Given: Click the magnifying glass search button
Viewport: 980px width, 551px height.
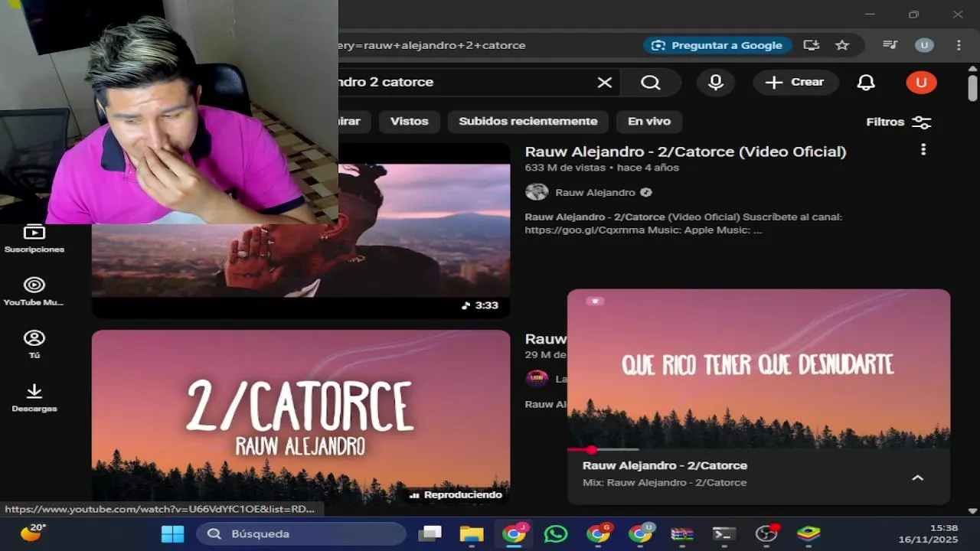Looking at the screenshot, I should (x=651, y=83).
